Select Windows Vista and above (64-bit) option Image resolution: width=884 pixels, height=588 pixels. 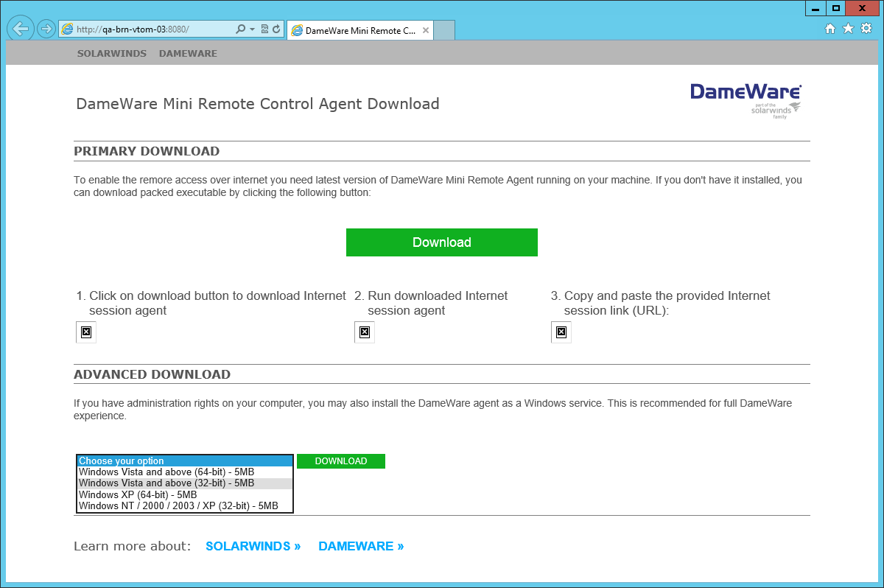tap(185, 472)
